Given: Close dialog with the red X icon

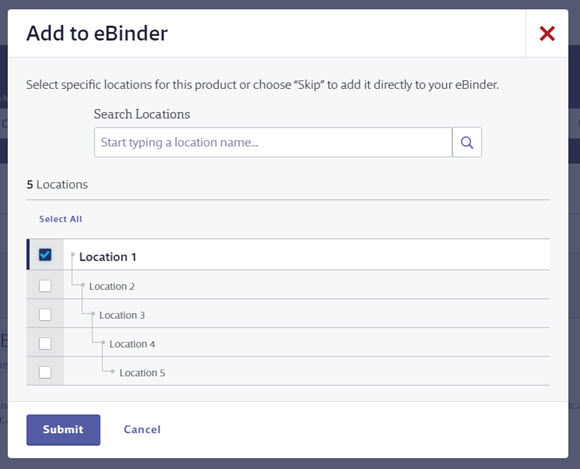Looking at the screenshot, I should coord(547,34).
